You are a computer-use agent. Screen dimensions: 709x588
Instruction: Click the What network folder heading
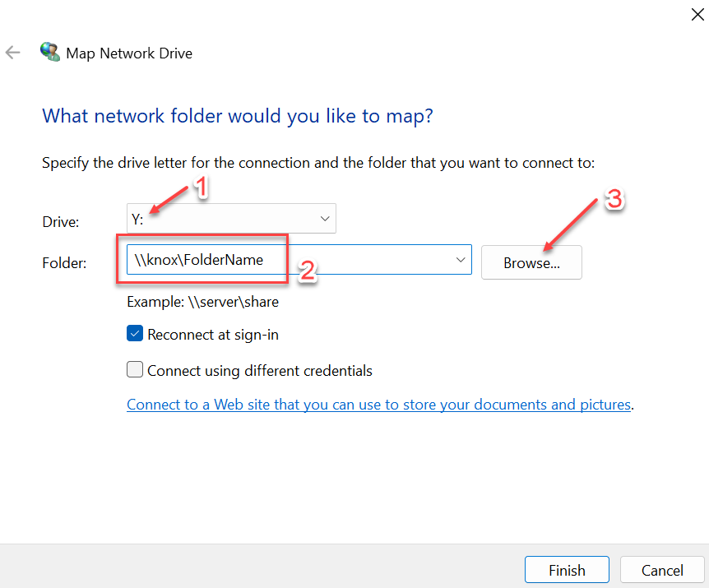pos(237,115)
